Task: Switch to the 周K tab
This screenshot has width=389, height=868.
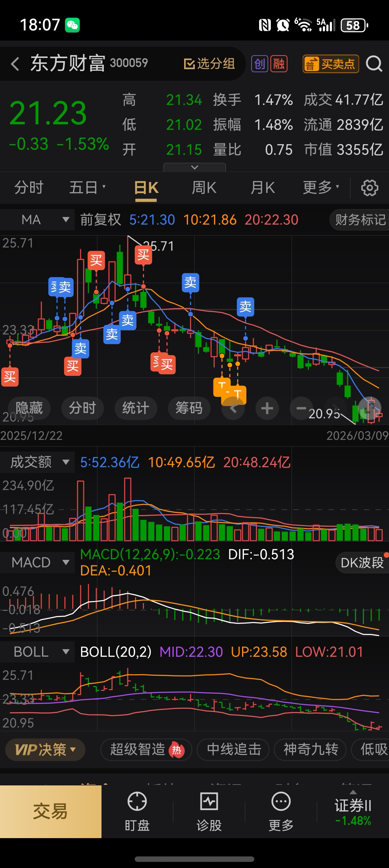Action: pos(204,187)
